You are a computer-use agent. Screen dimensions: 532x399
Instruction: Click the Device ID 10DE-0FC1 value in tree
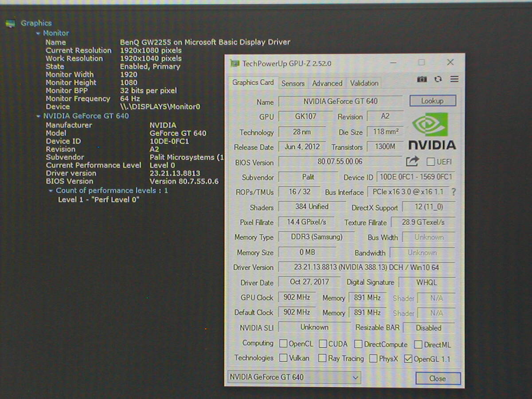coord(169,141)
